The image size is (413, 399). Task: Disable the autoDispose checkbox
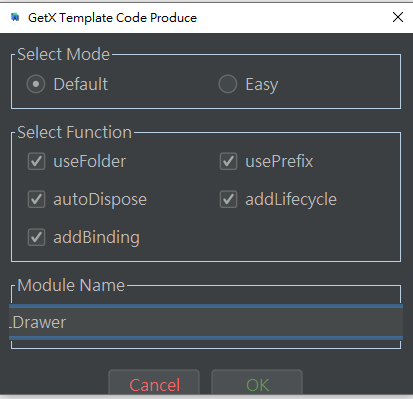36,199
